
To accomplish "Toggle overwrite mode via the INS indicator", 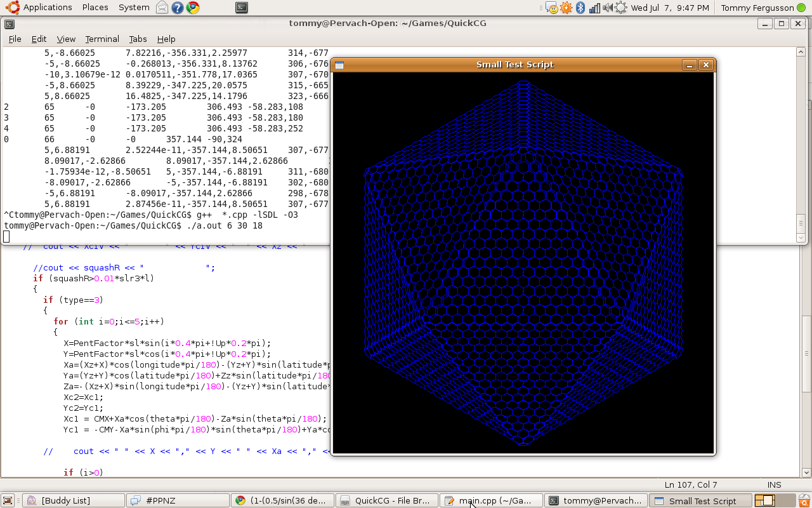I will pyautogui.click(x=774, y=485).
